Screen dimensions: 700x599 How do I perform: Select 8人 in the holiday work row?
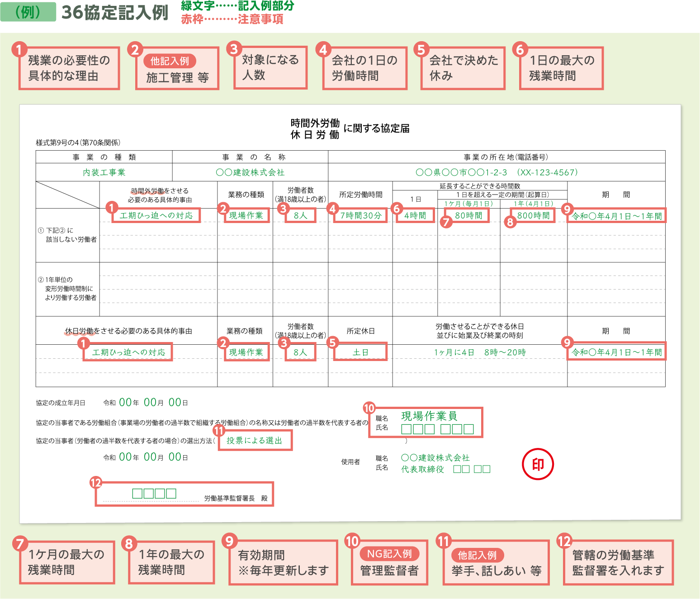click(x=300, y=352)
